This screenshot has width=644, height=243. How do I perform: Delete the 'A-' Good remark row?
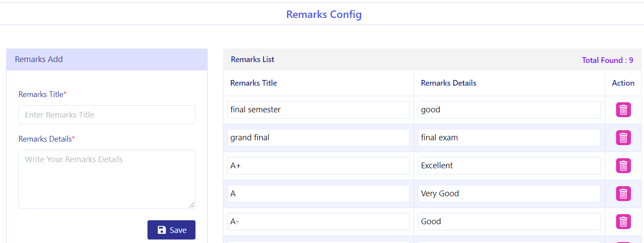[x=623, y=222]
